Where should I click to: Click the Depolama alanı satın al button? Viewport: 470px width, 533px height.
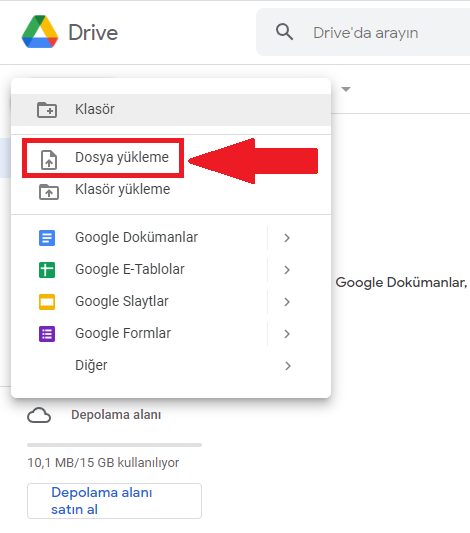(115, 501)
